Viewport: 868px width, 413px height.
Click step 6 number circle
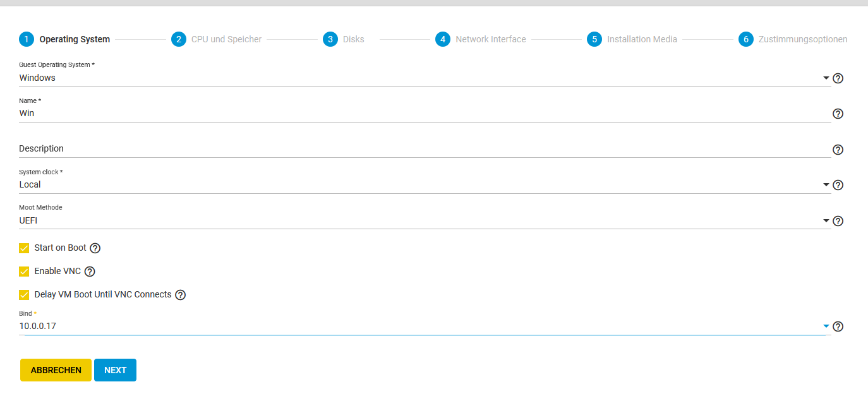click(746, 39)
